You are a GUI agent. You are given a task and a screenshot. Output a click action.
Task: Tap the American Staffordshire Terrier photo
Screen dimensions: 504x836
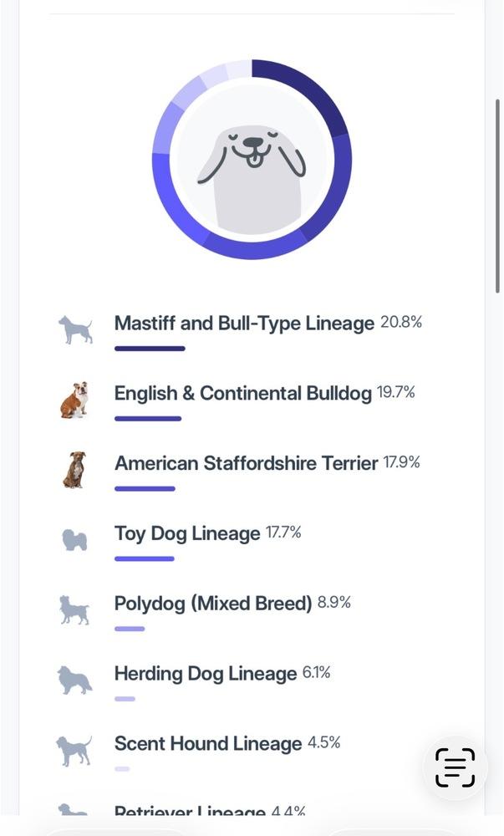tap(74, 470)
